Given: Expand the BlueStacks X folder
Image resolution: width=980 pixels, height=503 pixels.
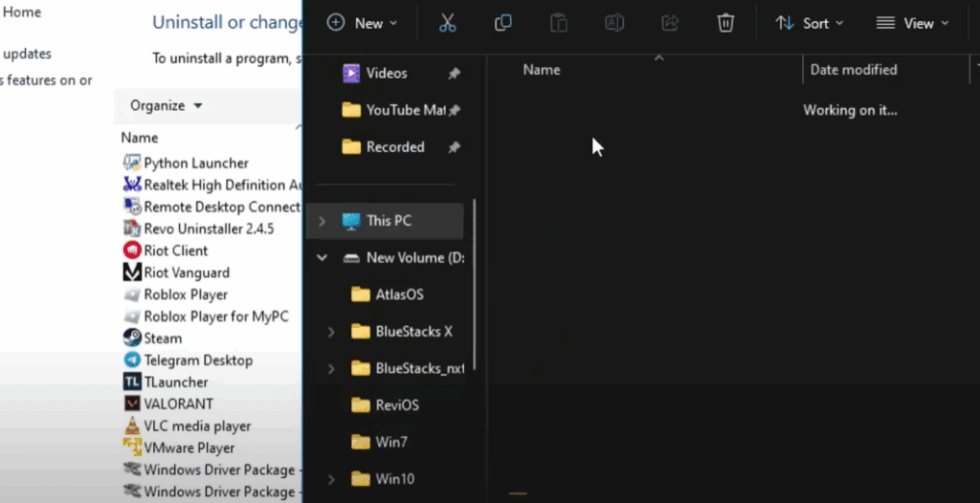Looking at the screenshot, I should 331,332.
